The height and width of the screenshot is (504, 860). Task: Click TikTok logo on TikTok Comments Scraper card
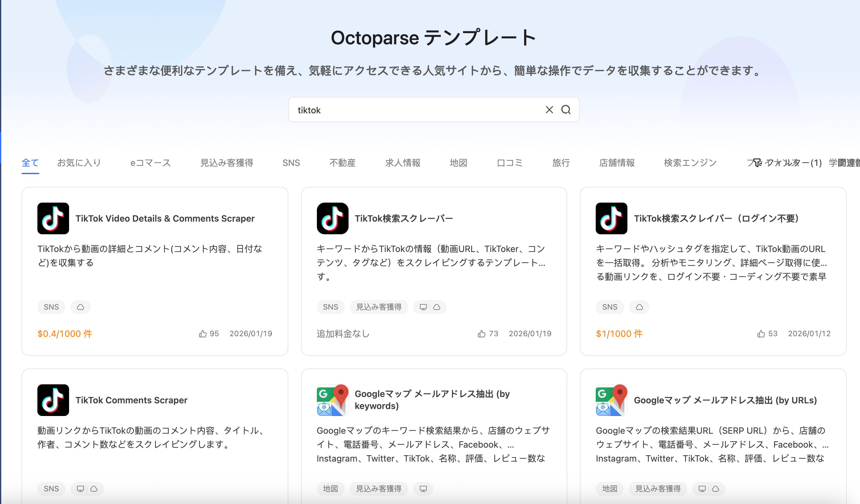(53, 400)
